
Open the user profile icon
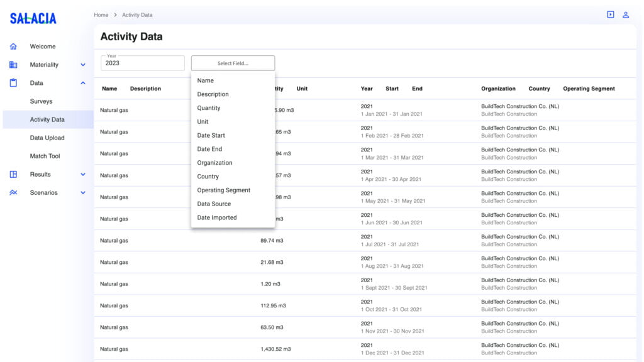coord(626,14)
